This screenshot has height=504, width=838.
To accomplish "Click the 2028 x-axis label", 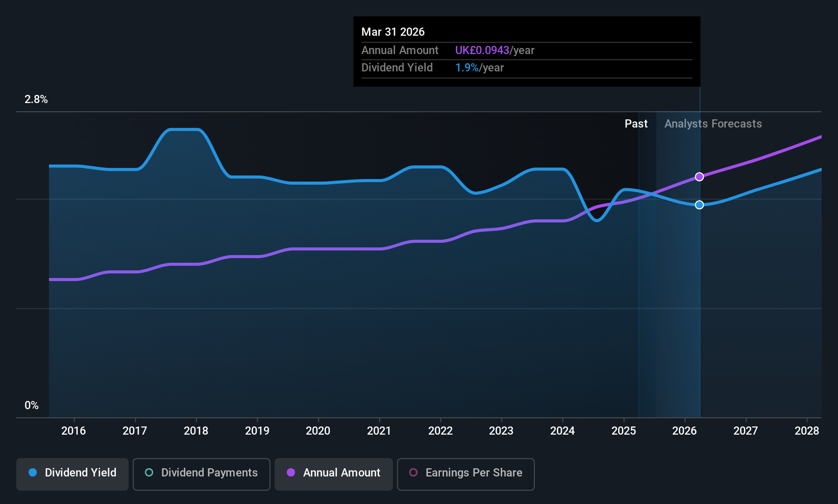I will pyautogui.click(x=807, y=431).
